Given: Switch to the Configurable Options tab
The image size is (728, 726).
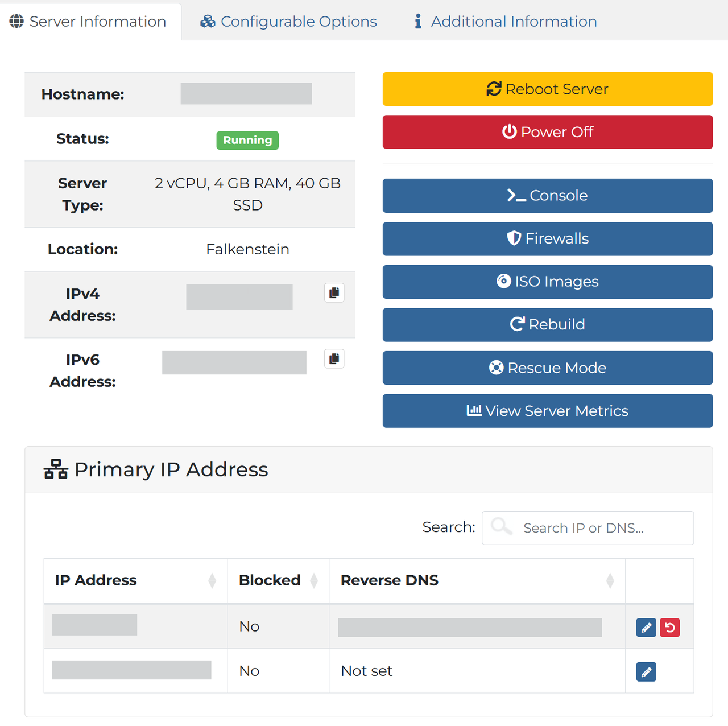Looking at the screenshot, I should pos(288,22).
